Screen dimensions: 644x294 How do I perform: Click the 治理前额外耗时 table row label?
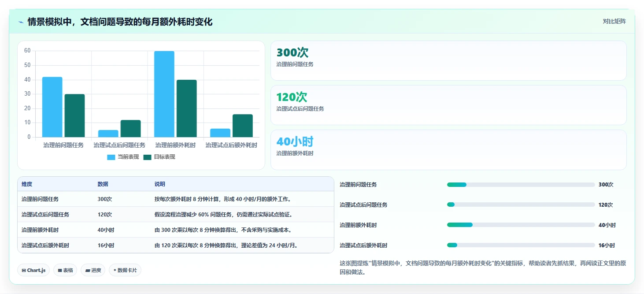[40, 230]
